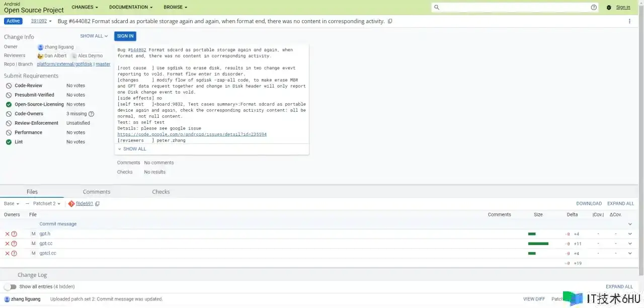The width and height of the screenshot is (644, 308).
Task: Click Alex Deymo reviewer avatar
Action: (x=74, y=56)
